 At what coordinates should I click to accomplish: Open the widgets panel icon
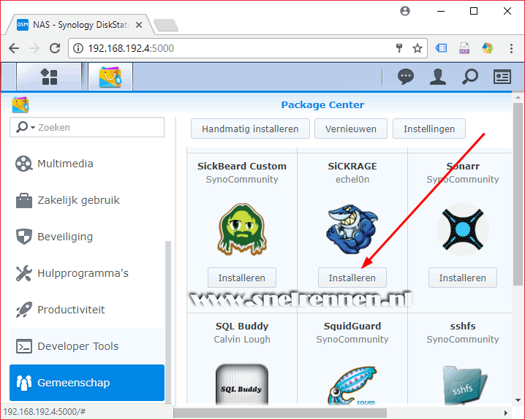(x=502, y=77)
